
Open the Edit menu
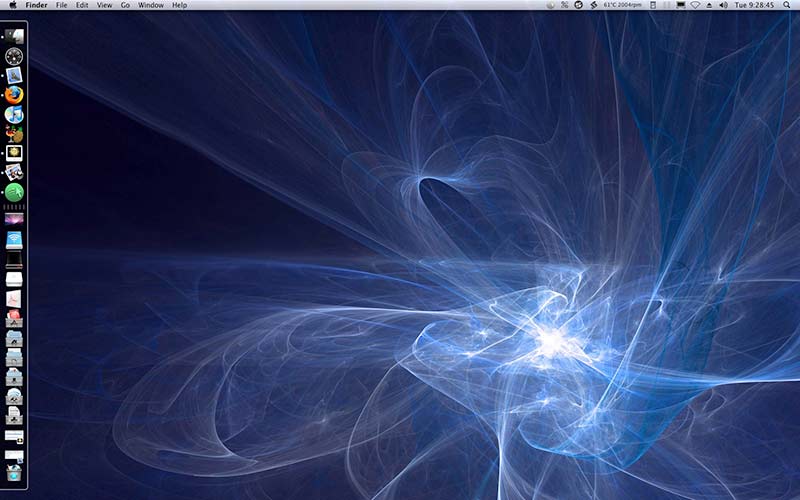point(82,5)
